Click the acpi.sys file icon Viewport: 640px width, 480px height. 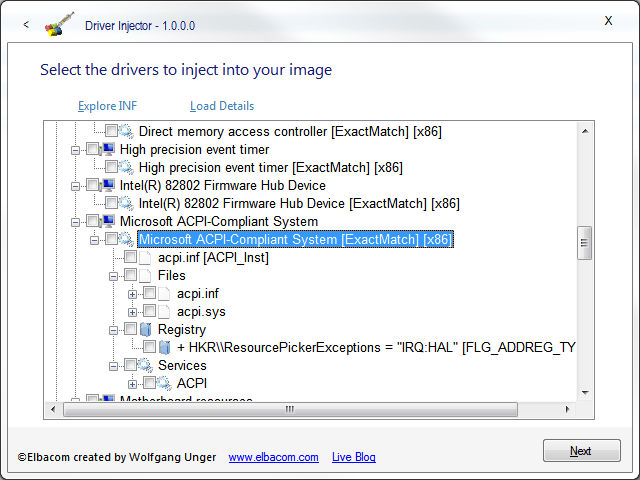(x=164, y=311)
